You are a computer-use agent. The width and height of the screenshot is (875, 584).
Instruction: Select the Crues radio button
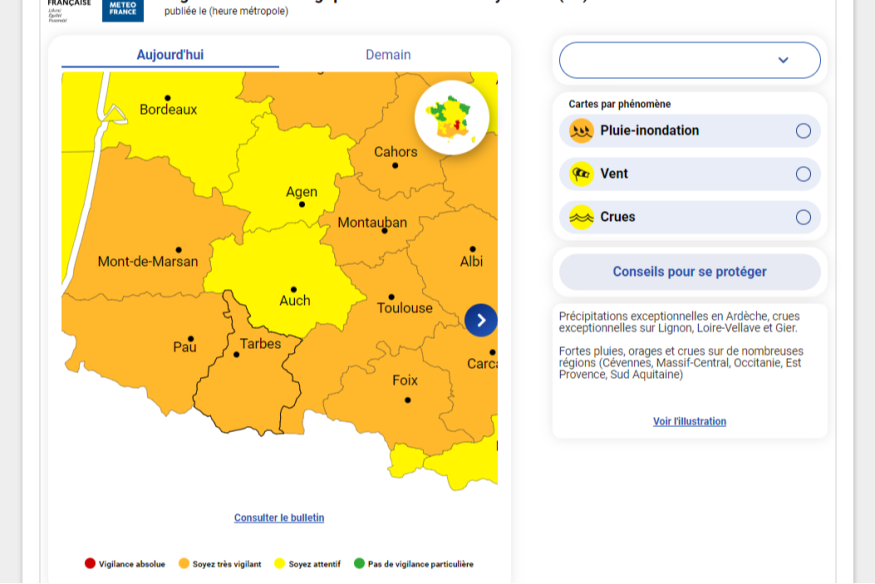pos(803,217)
